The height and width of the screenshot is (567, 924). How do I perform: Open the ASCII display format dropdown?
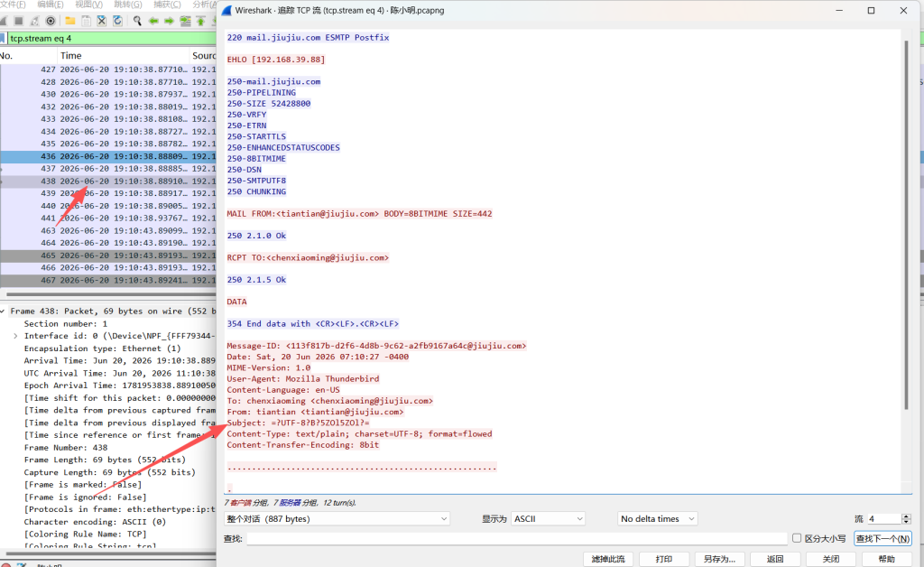pyautogui.click(x=548, y=518)
